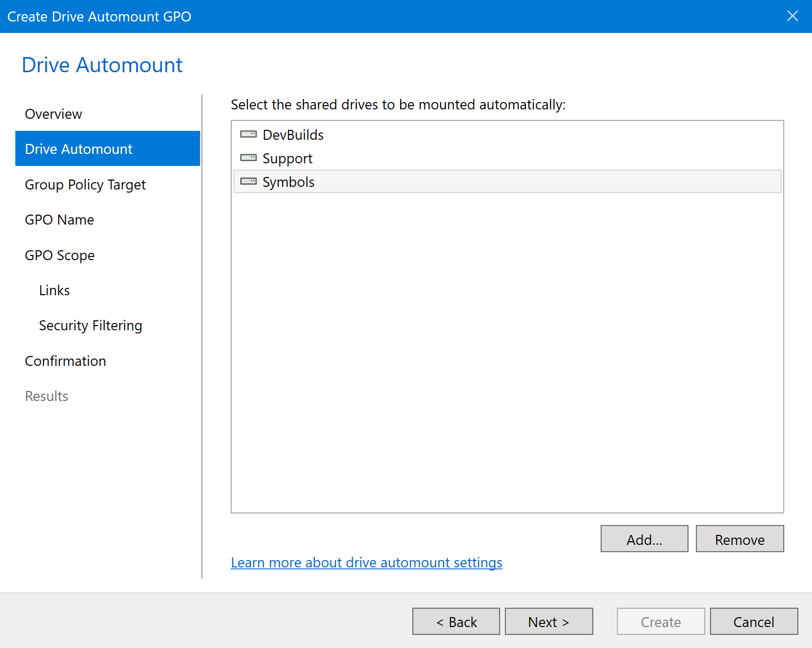
Task: Click the drive icon beside DevBuilds
Action: 248,135
